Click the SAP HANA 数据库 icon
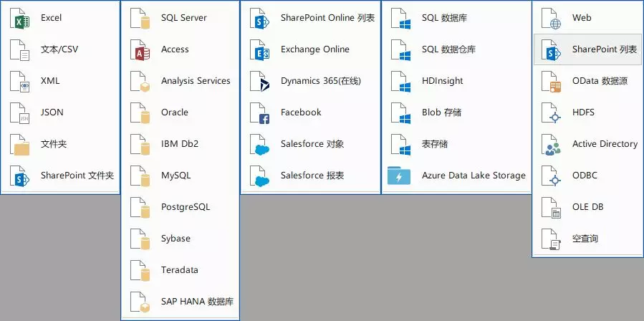Image resolution: width=644 pixels, height=321 pixels. pos(140,302)
